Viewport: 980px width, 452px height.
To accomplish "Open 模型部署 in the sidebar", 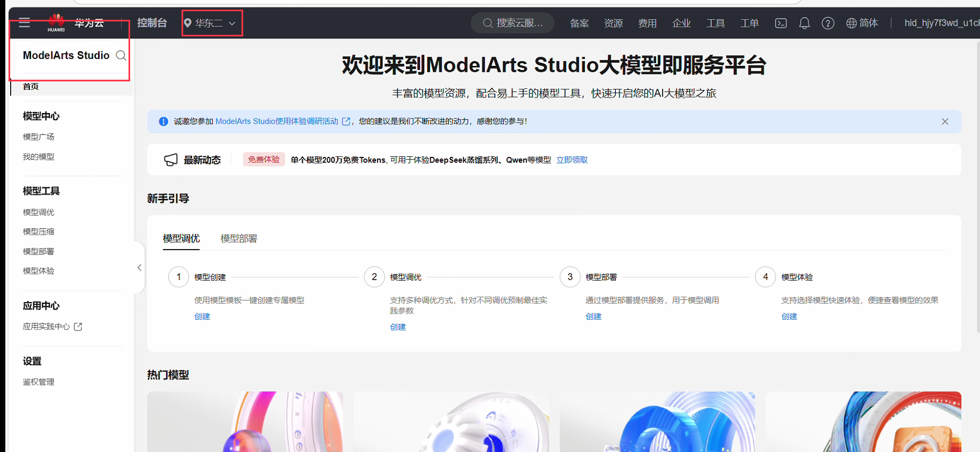I will (x=39, y=251).
